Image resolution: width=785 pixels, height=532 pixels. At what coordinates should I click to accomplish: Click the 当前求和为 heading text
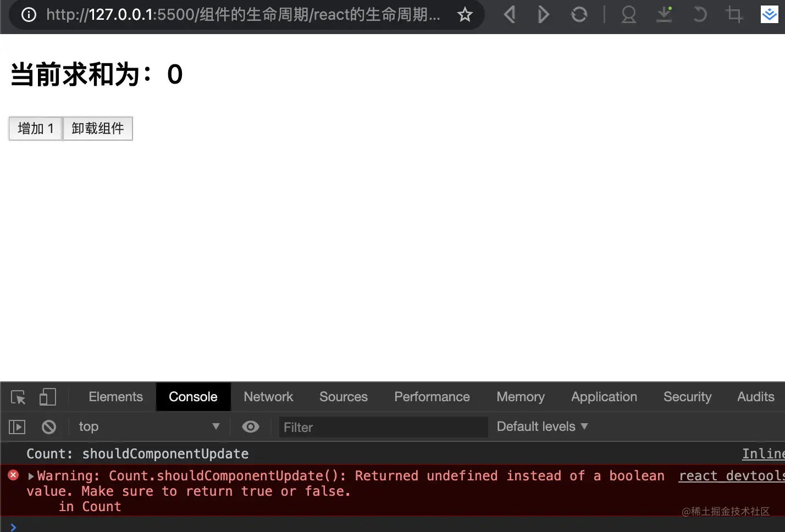coord(97,74)
